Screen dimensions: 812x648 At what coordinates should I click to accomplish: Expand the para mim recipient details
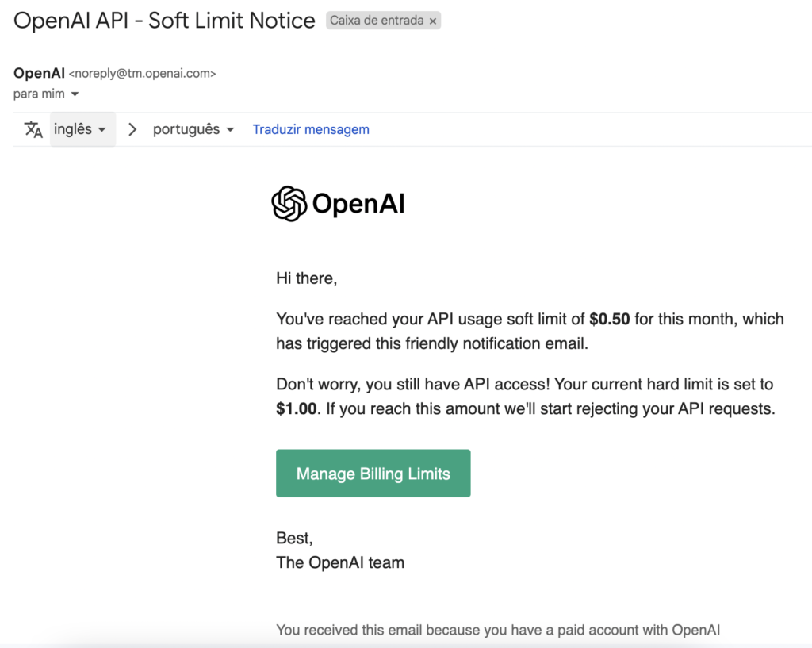[75, 94]
